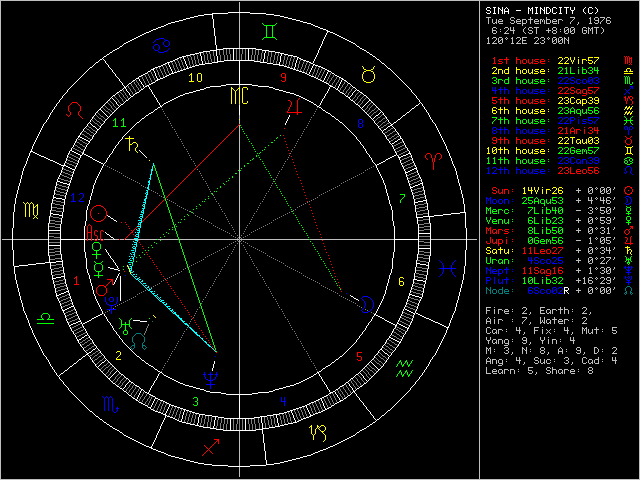Select the Moon crescent symbol inside the chart

coord(368,303)
